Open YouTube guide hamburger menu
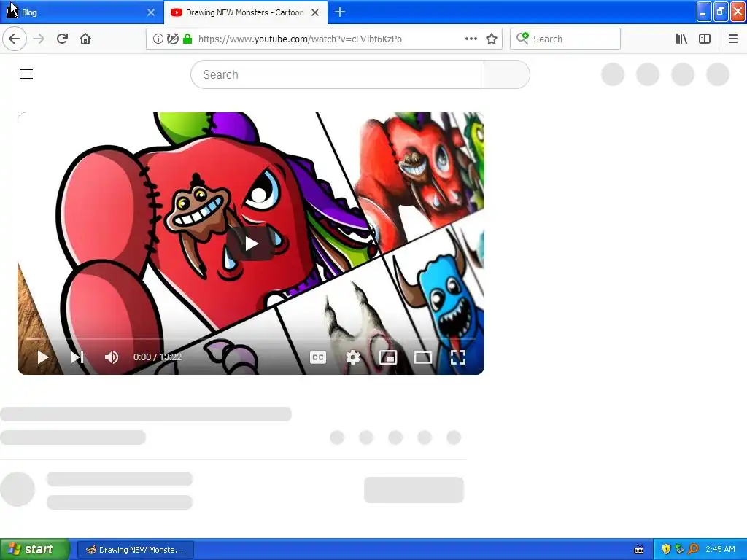 (x=26, y=74)
